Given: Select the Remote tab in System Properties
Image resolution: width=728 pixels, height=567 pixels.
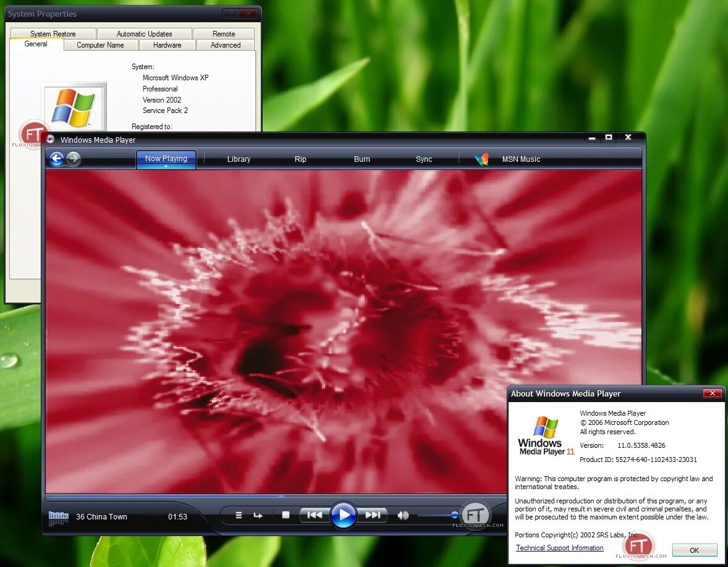Looking at the screenshot, I should [224, 34].
